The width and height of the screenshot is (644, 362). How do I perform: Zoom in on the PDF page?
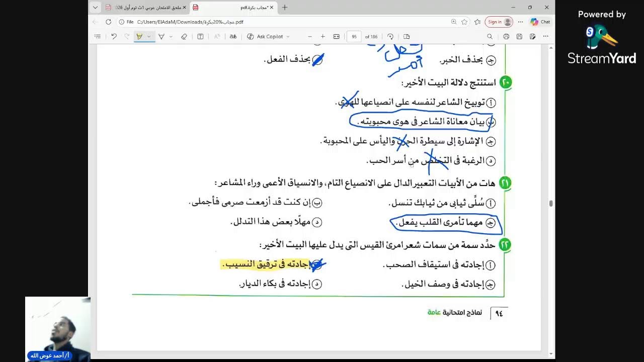coord(323,37)
